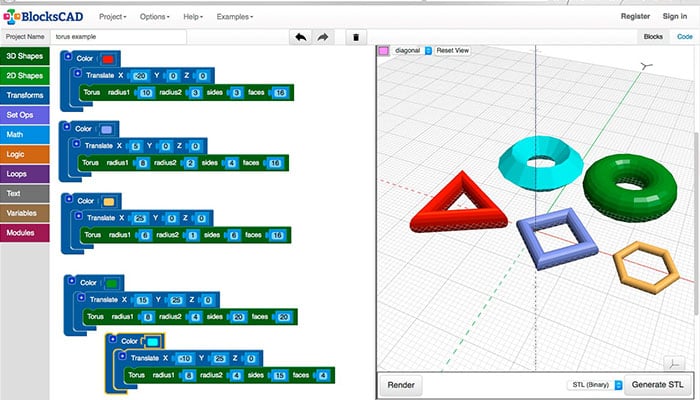Screen dimensions: 700x400
Task: Click mutator icon on Translate X 5 block
Action: pos(76,144)
